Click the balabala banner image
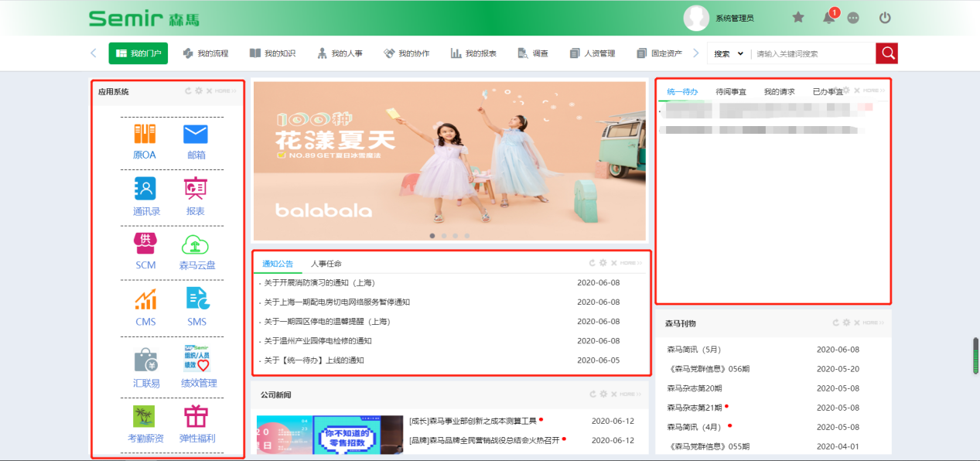Screen dimensions: 980x461 click(x=449, y=161)
